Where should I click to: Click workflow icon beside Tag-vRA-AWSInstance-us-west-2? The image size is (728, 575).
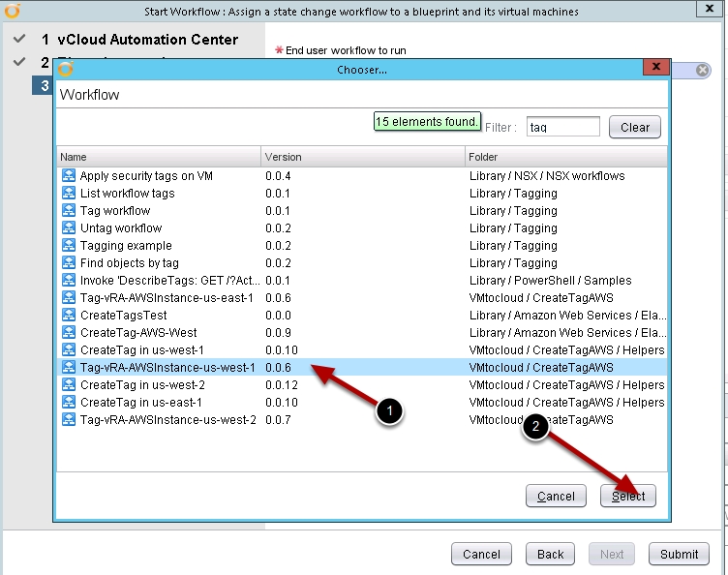tap(69, 419)
